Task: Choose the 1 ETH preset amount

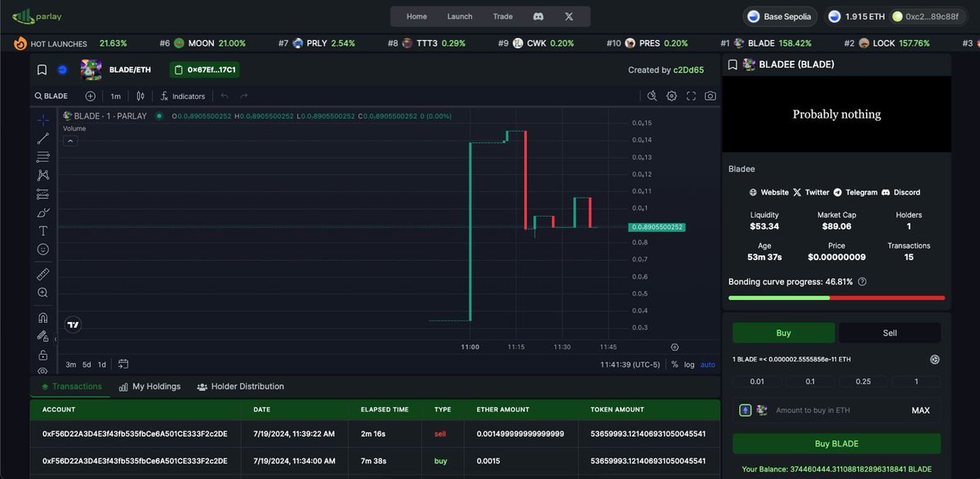Action: (x=916, y=382)
